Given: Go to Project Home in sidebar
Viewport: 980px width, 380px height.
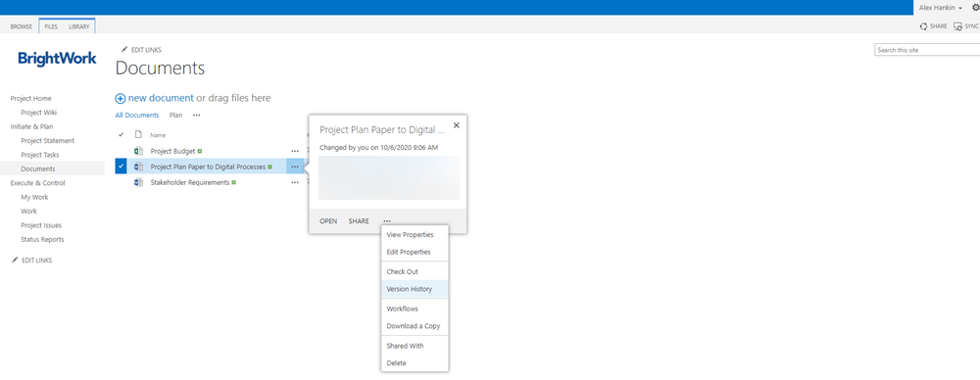Looking at the screenshot, I should [31, 98].
